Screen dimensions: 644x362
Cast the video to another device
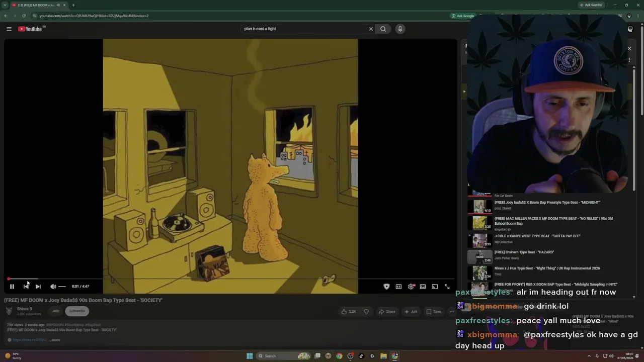[x=435, y=287]
